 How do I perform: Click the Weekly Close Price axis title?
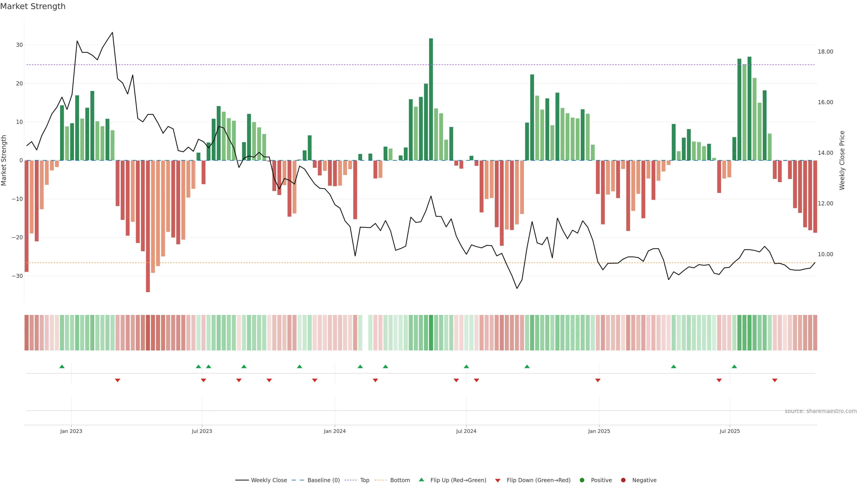pos(842,160)
